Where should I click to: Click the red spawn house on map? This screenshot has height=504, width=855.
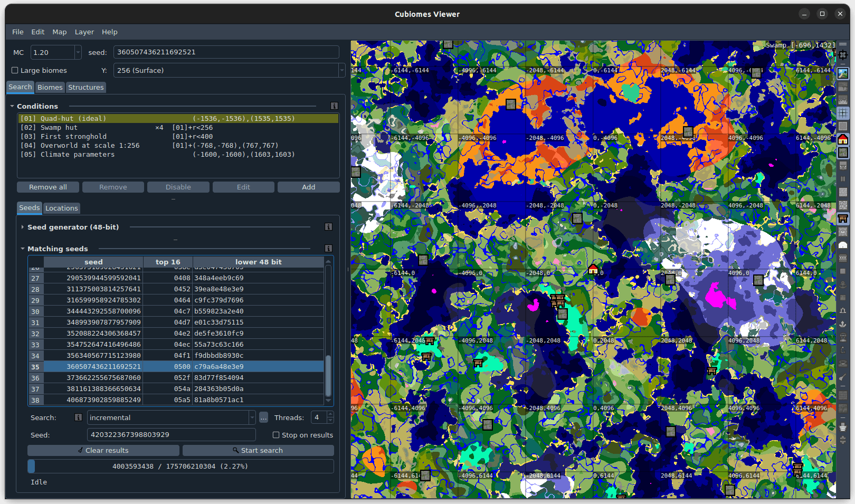tap(593, 269)
